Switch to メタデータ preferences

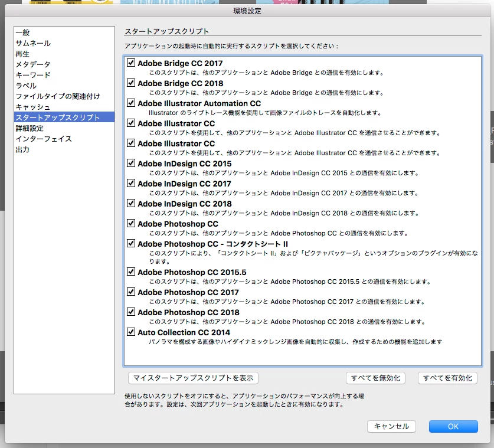[x=64, y=64]
